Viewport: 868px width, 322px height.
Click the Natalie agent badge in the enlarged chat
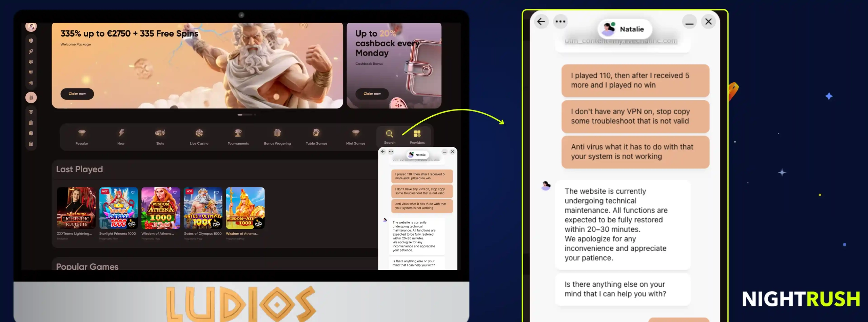625,29
